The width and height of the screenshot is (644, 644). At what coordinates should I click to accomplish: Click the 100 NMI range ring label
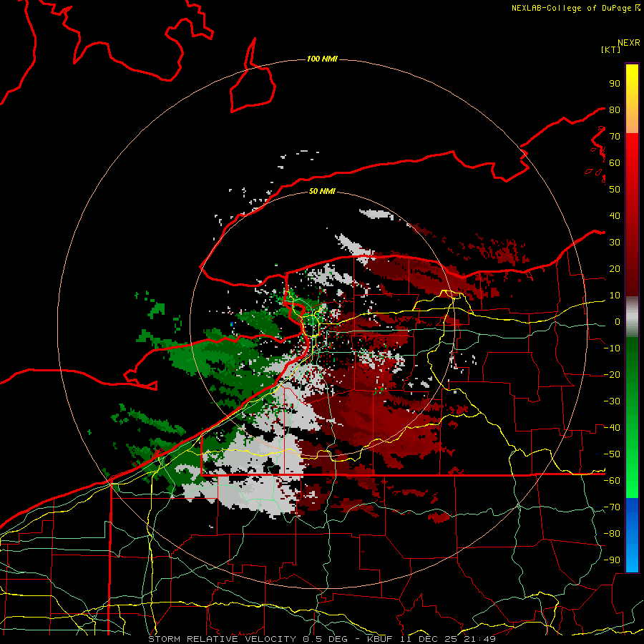[322, 59]
